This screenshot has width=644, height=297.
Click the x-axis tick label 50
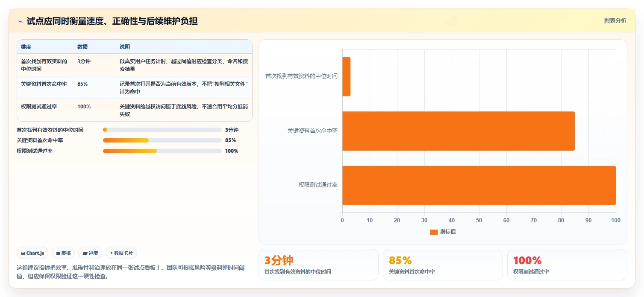[x=479, y=220]
